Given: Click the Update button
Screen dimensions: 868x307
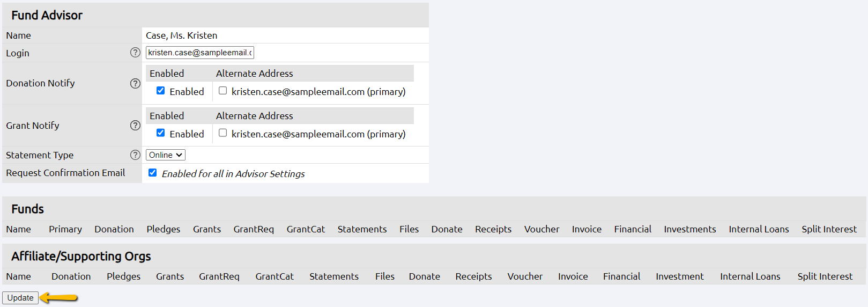Looking at the screenshot, I should point(20,298).
